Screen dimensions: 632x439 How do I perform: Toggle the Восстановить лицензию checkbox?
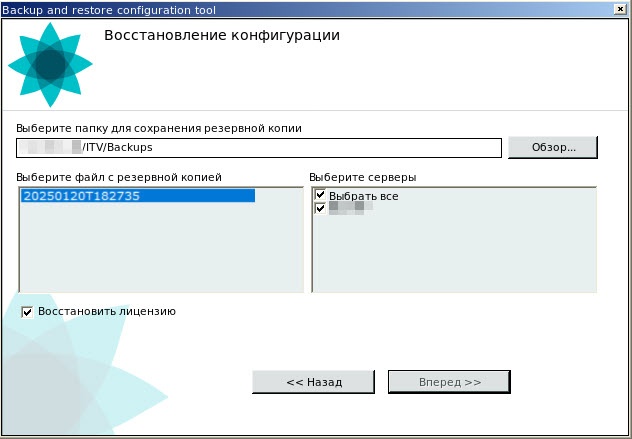(27, 311)
